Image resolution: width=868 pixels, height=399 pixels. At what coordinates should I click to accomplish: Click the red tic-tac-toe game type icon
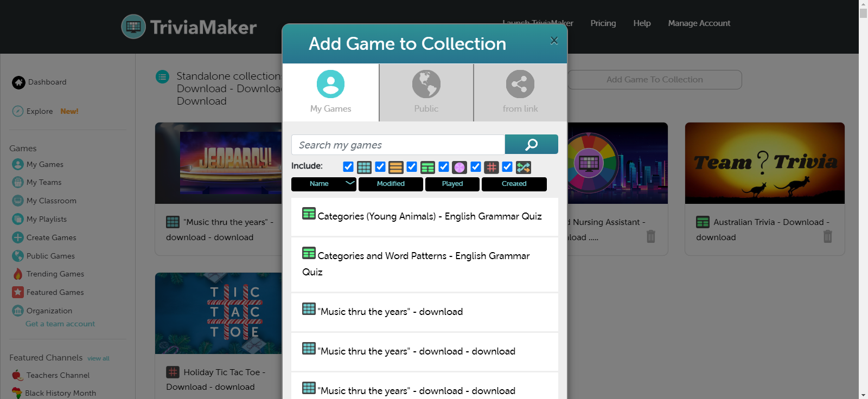pyautogui.click(x=492, y=167)
